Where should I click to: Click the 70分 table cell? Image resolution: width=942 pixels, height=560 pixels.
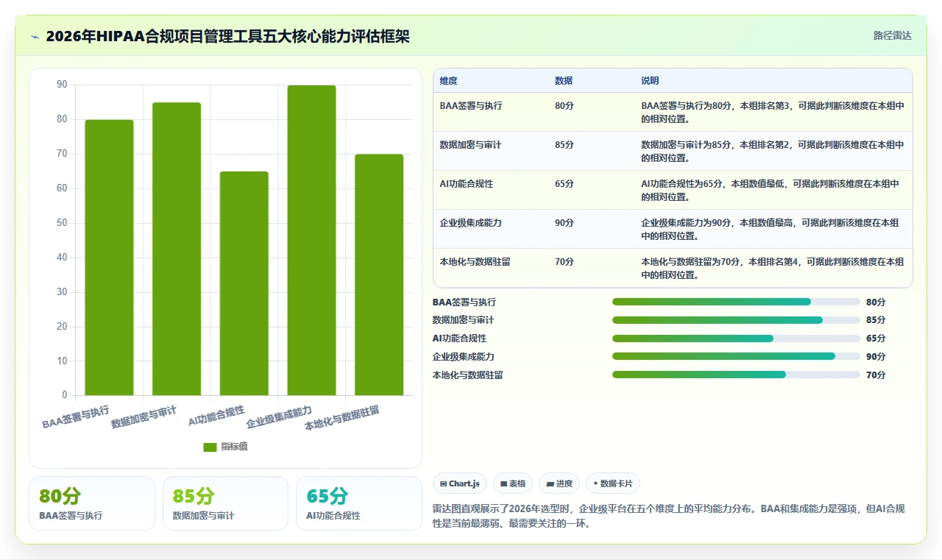[x=564, y=262]
